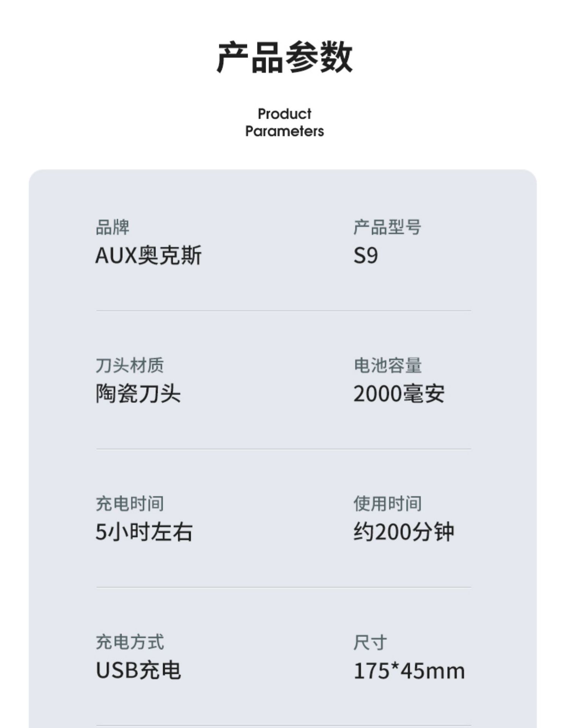
Task: Select the 175*45mm size value
Action: pyautogui.click(x=409, y=670)
